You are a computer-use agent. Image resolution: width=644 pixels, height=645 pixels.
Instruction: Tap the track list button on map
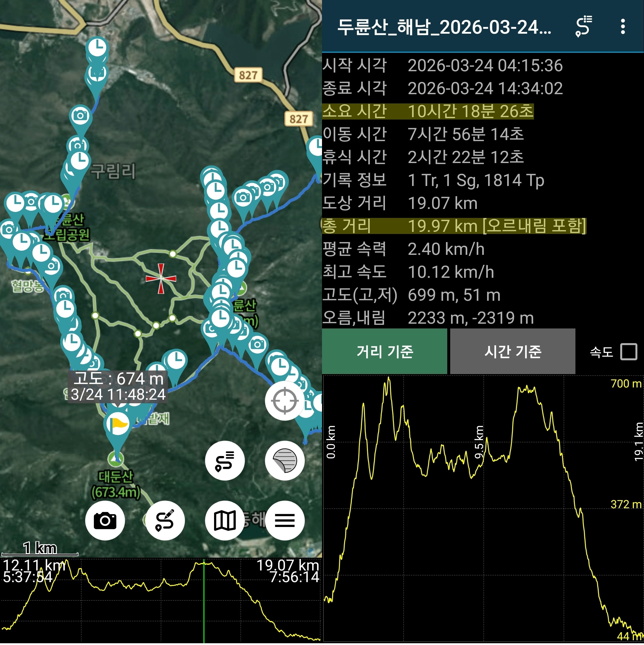click(x=225, y=461)
